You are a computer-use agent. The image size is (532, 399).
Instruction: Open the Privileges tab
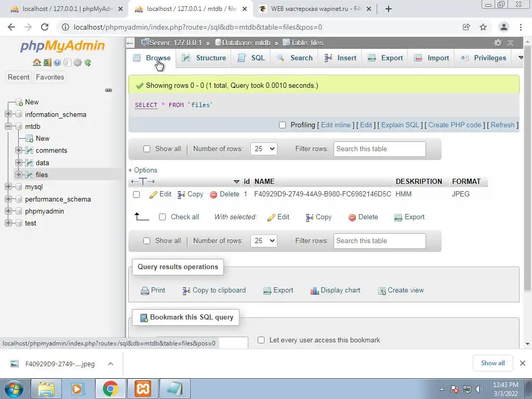[483, 58]
